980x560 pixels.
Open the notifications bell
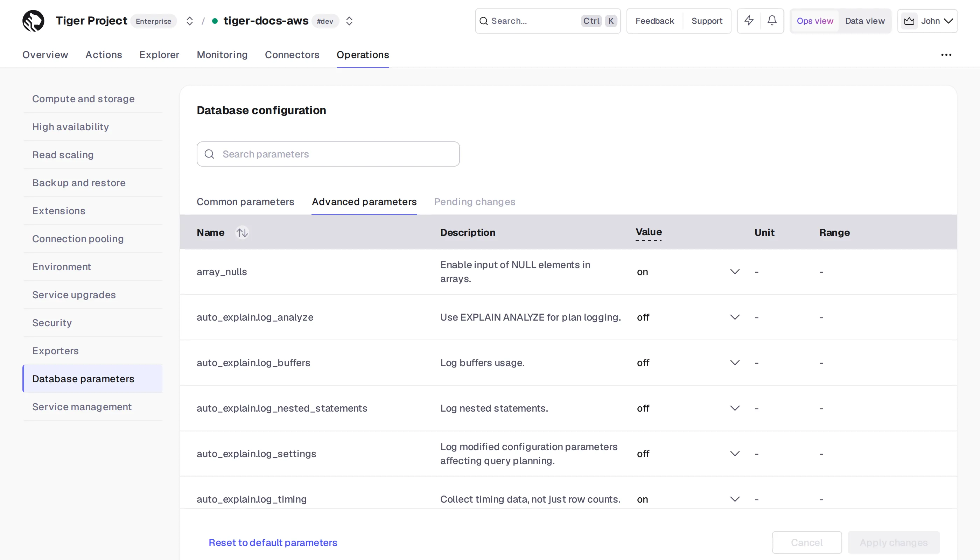(772, 21)
